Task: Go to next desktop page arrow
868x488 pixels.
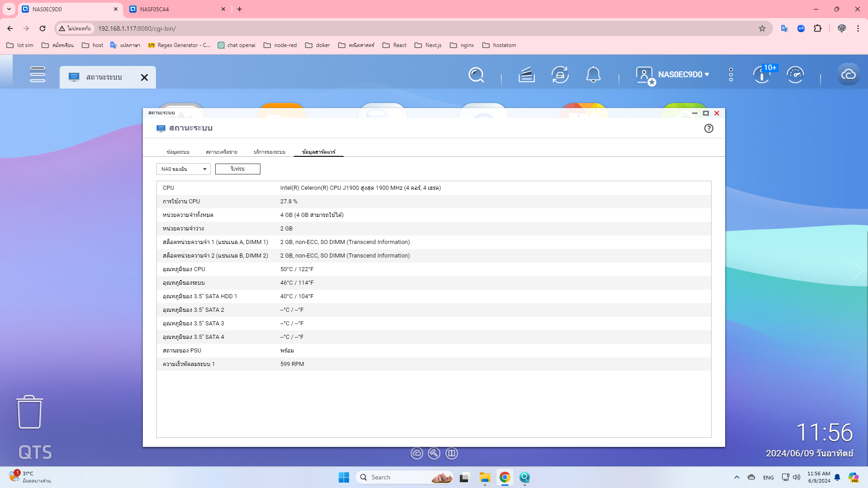Action: click(858, 271)
